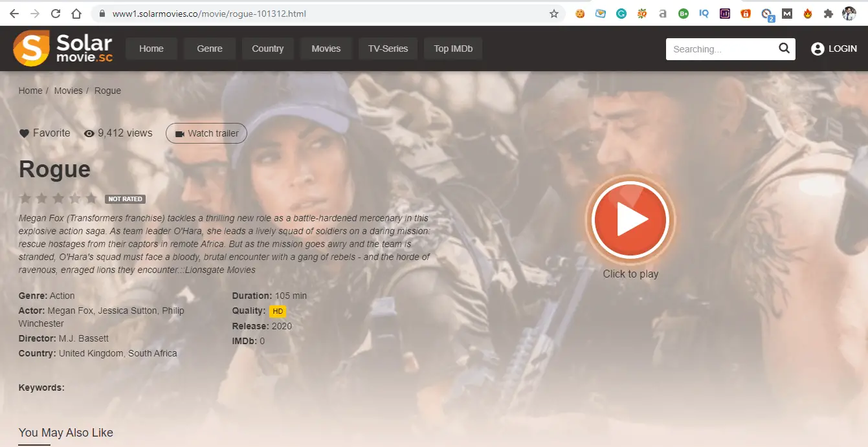Open the purple square extension icon
This screenshot has width=868, height=447.
pyautogui.click(x=725, y=14)
